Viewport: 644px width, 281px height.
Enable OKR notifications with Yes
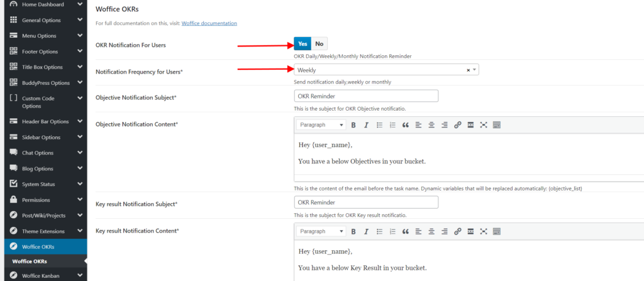(303, 44)
